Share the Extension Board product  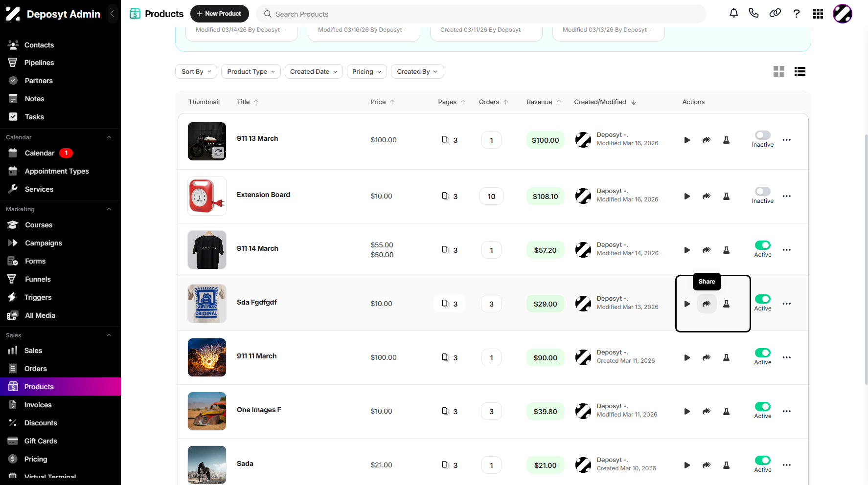pos(707,196)
